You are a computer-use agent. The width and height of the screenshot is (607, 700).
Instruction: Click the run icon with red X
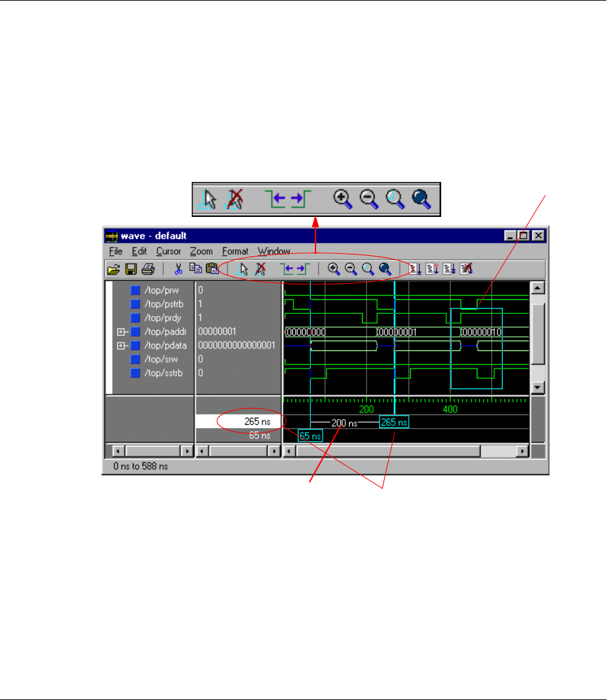466,269
